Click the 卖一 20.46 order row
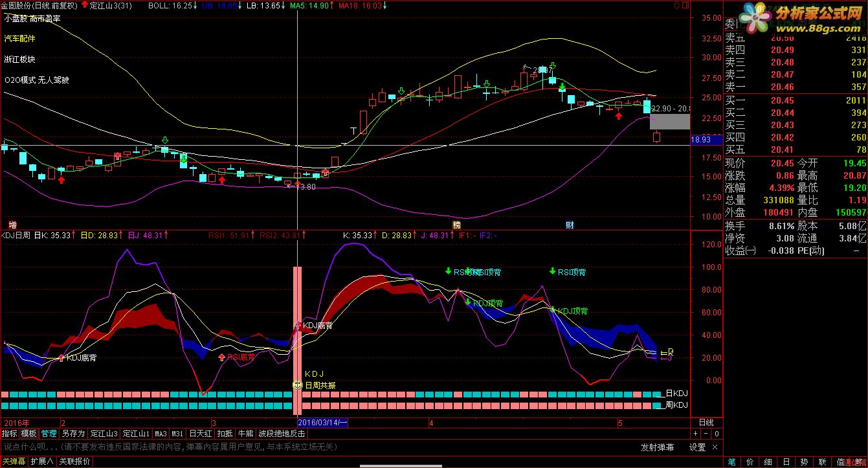The image size is (868, 468). coord(796,87)
